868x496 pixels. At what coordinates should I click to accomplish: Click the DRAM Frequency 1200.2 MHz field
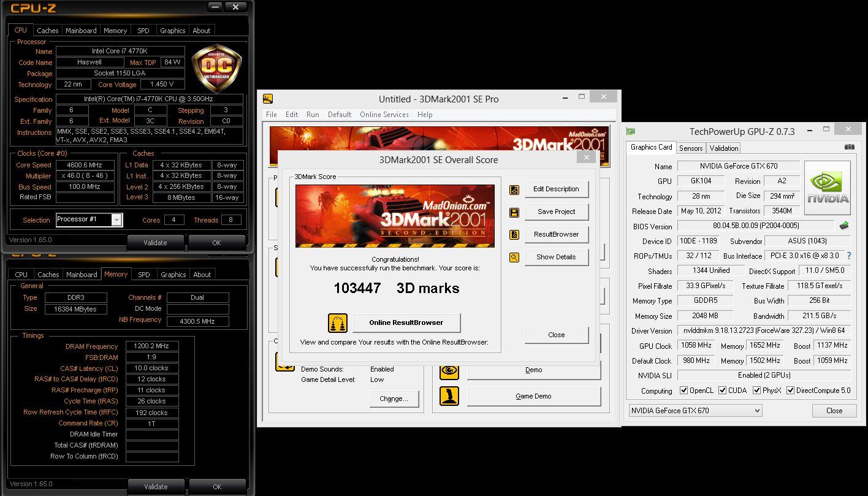tap(152, 346)
